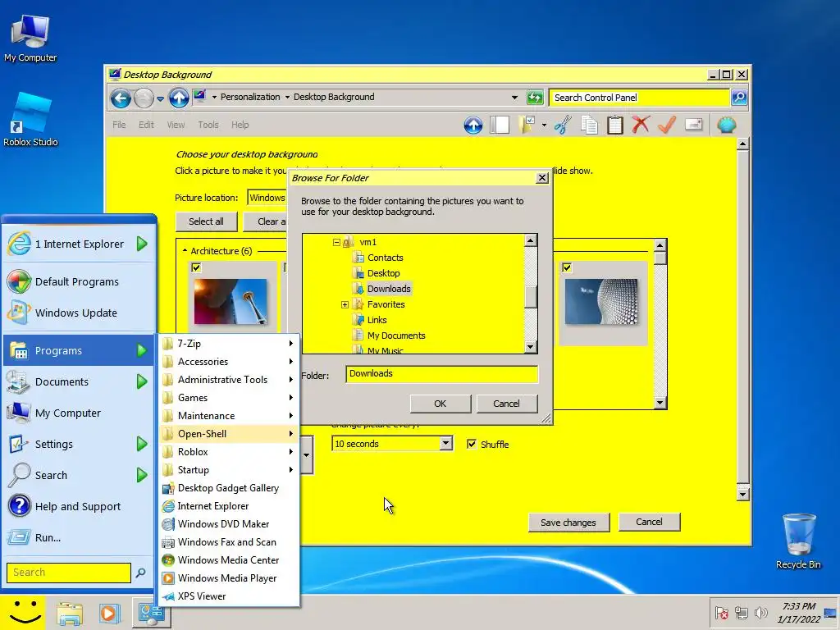Click the Up one level button in address bar
Screen dimensions: 840x630
pos(179,98)
